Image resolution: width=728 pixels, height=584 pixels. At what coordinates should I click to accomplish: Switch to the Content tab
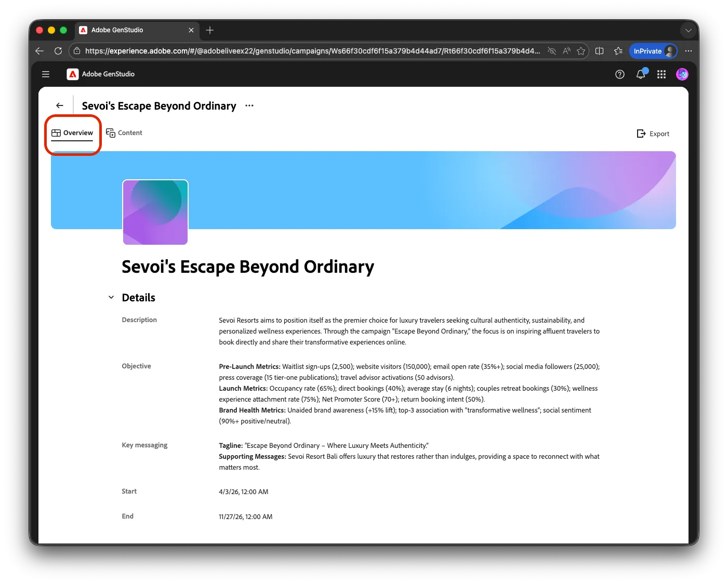click(x=124, y=133)
